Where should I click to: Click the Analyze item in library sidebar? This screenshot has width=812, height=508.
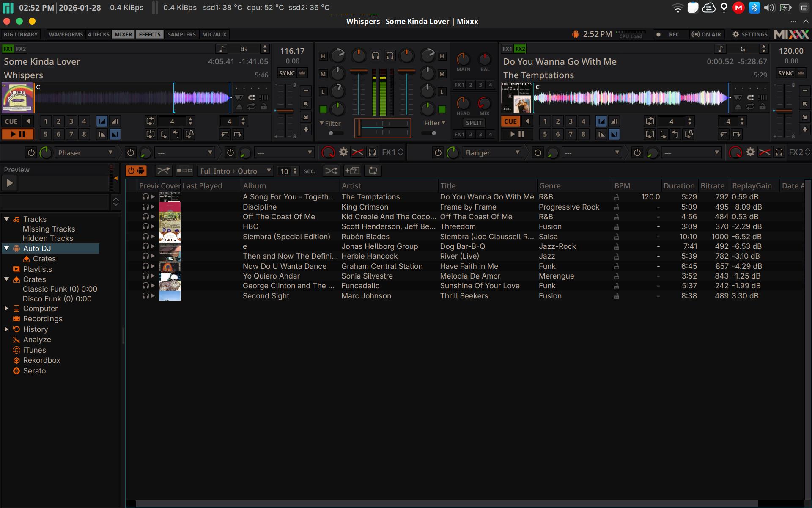[x=37, y=340]
